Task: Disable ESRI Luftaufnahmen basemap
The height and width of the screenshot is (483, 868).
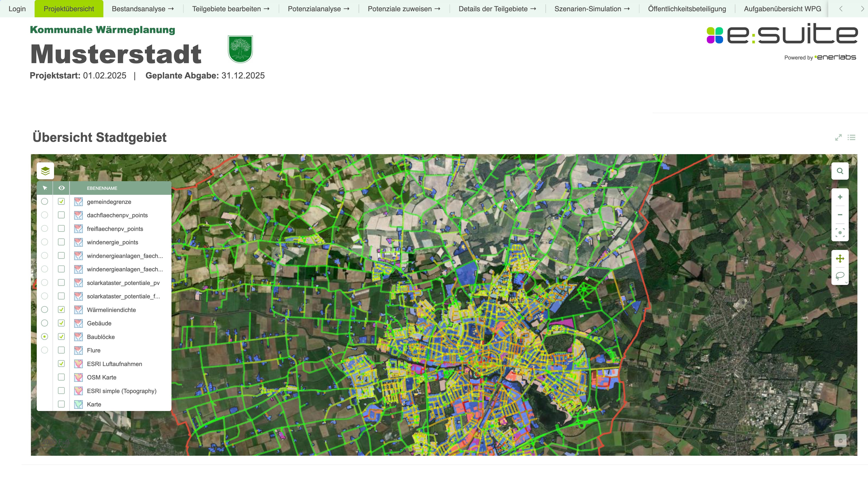Action: click(61, 363)
